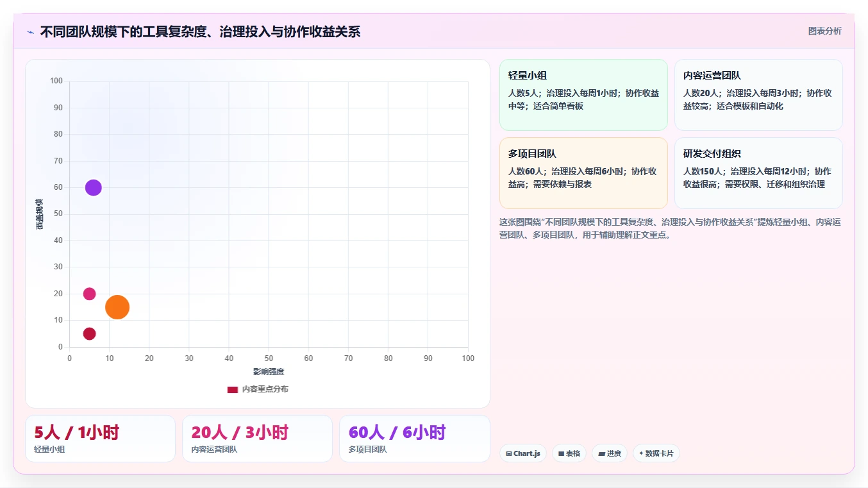Select the 进度 tag
The height and width of the screenshot is (488, 868).
point(609,453)
